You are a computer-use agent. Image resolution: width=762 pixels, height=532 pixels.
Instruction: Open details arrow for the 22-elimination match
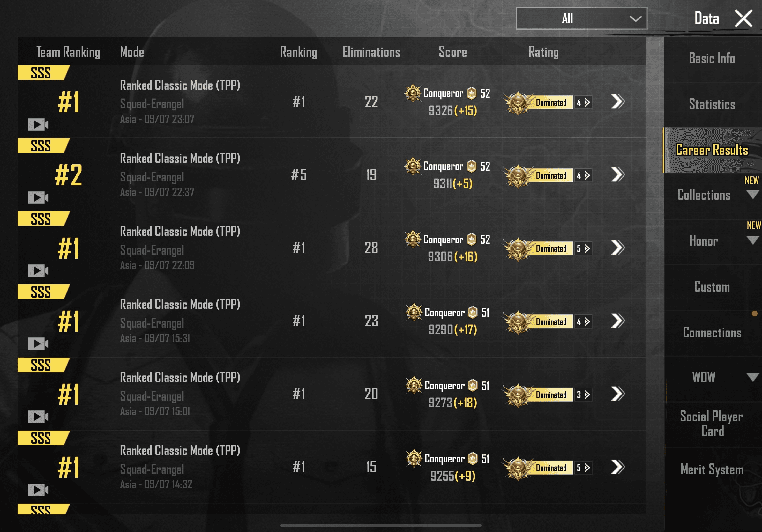pos(617,102)
